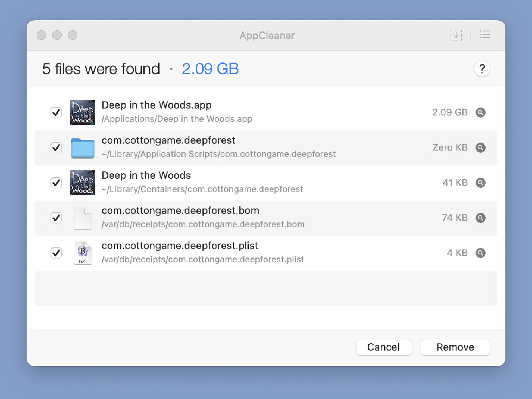
Task: Reveal the 41 KB Containers item in Finder
Action: pos(480,182)
